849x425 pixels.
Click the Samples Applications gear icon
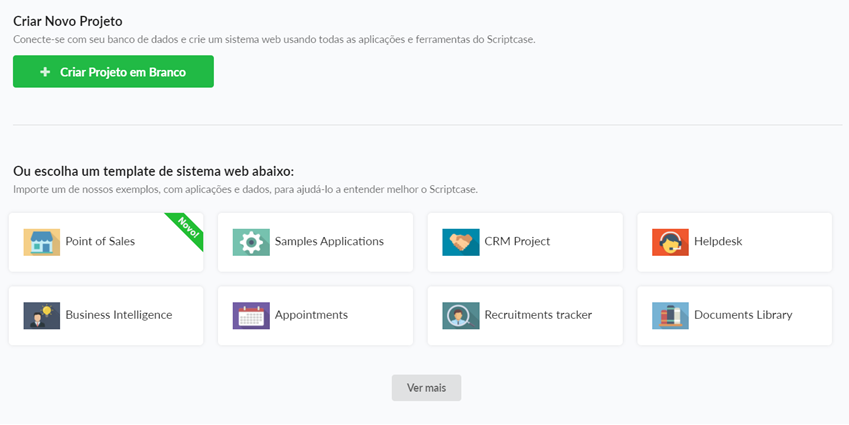[x=251, y=242]
